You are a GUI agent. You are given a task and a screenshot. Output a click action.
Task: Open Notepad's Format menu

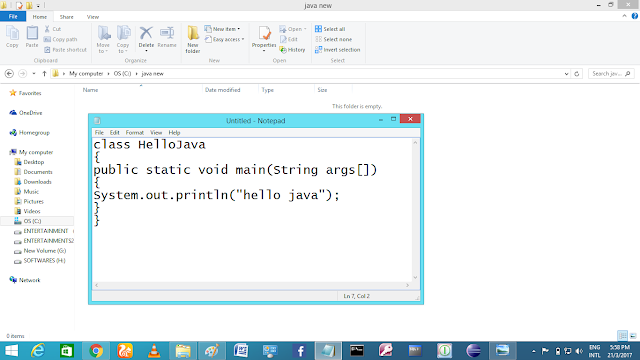click(134, 133)
